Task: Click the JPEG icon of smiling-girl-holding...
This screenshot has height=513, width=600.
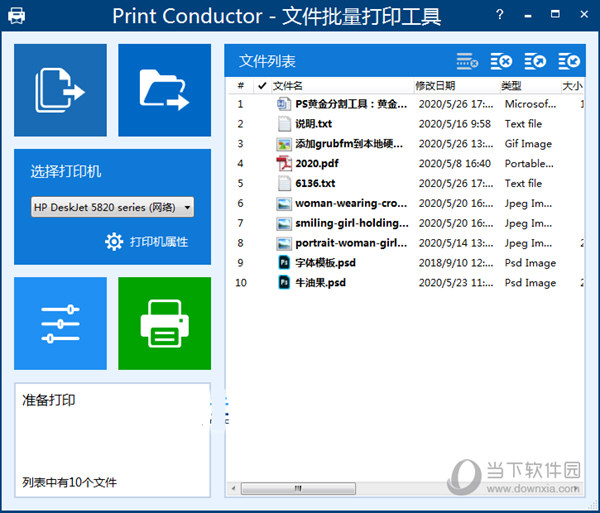Action: [284, 223]
